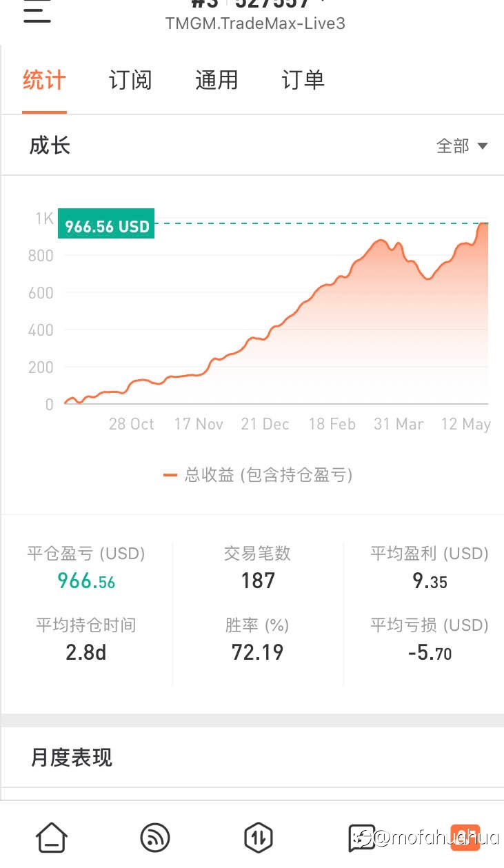504x868 pixels.
Task: Open the chat messages icon
Action: coord(362,838)
